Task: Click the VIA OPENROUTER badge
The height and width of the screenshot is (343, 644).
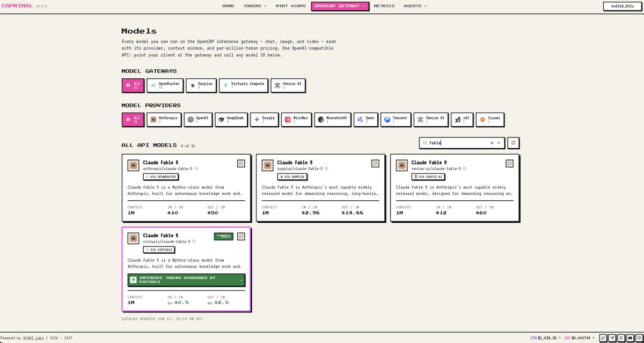Action: pos(161,177)
